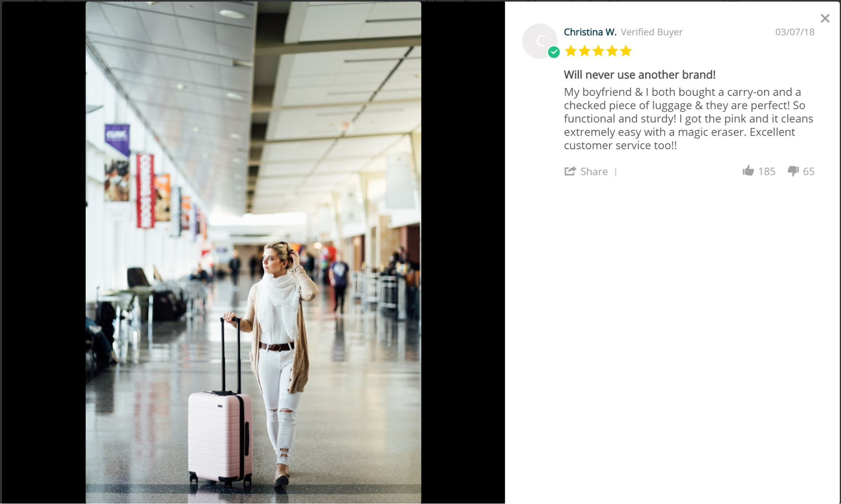The height and width of the screenshot is (504, 841).
Task: Click the Verified Buyer label
Action: (652, 32)
